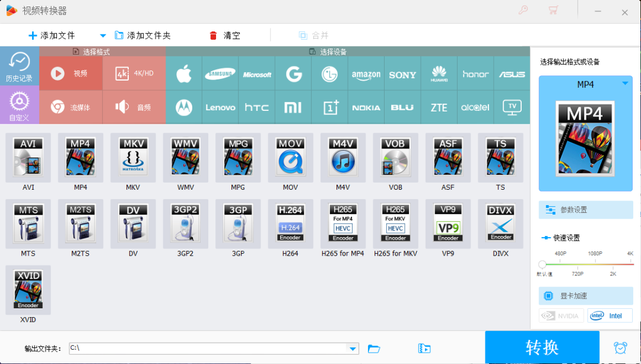641x364 pixels.
Task: Toggle Intel hardware acceleration
Action: click(x=610, y=315)
